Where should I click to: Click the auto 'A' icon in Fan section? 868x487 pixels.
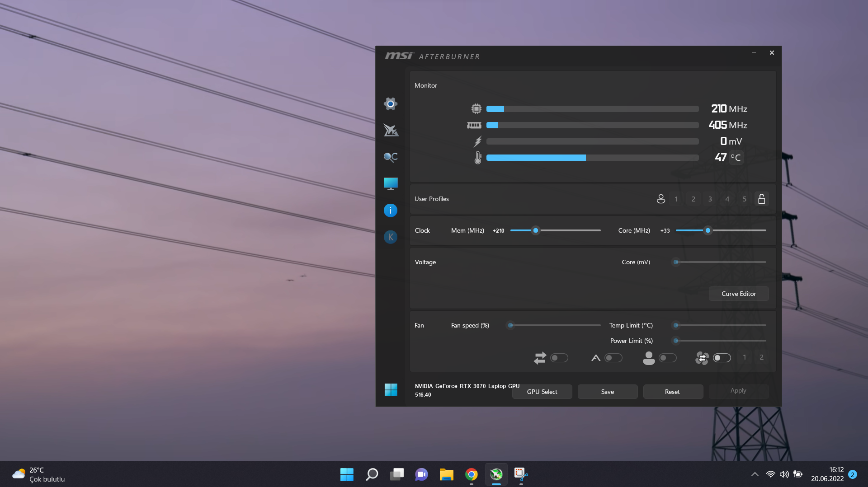pyautogui.click(x=596, y=358)
